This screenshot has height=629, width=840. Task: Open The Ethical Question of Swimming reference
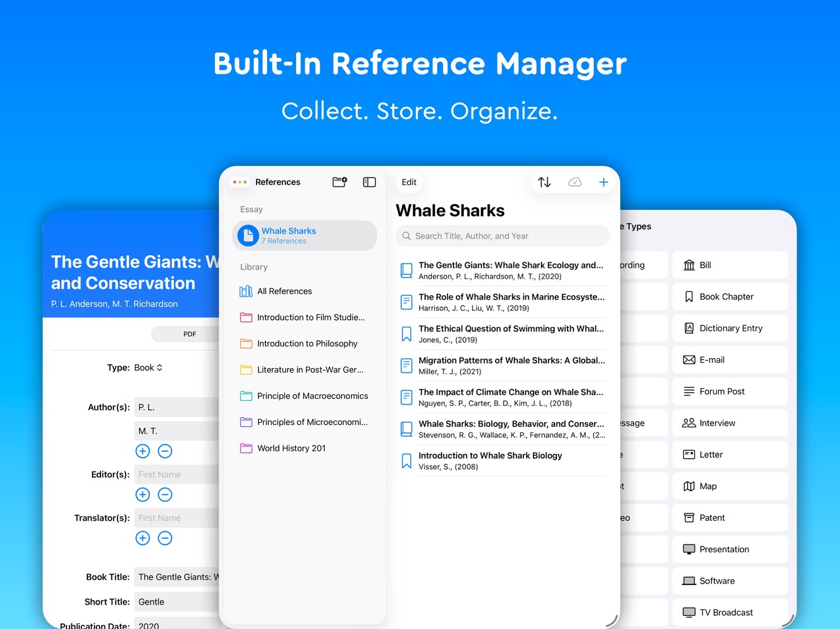click(x=503, y=334)
